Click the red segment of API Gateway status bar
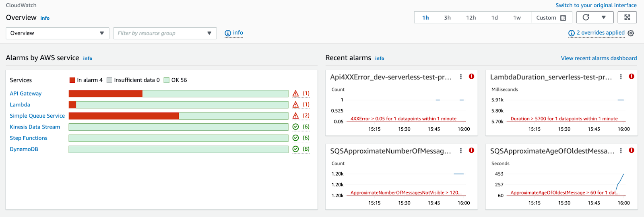This screenshot has height=217, width=644. tap(105, 94)
